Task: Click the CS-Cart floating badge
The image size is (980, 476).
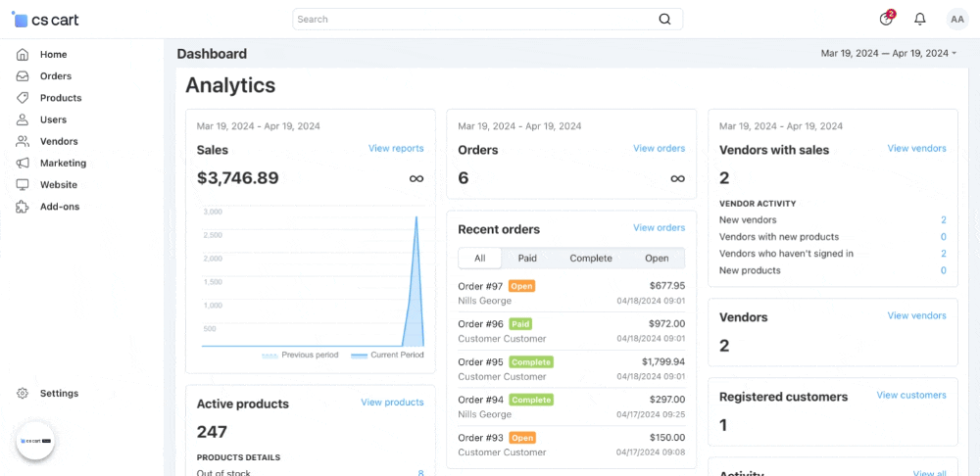Action: tap(35, 441)
